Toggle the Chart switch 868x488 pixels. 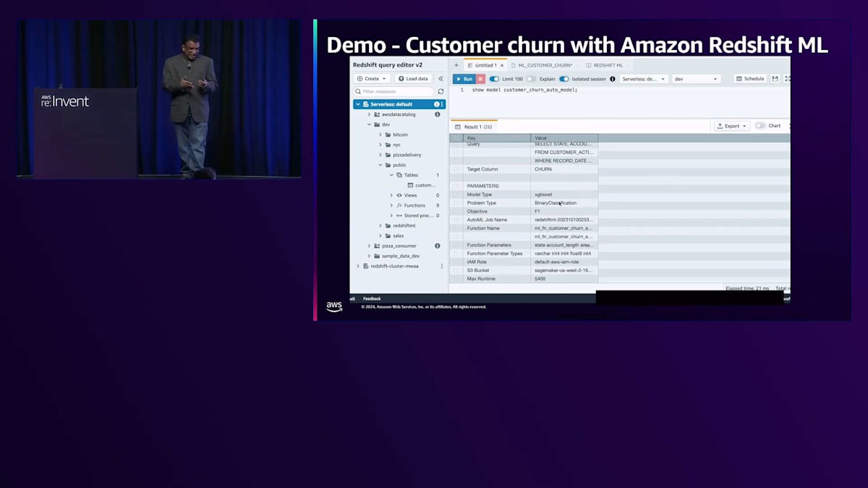pos(760,126)
